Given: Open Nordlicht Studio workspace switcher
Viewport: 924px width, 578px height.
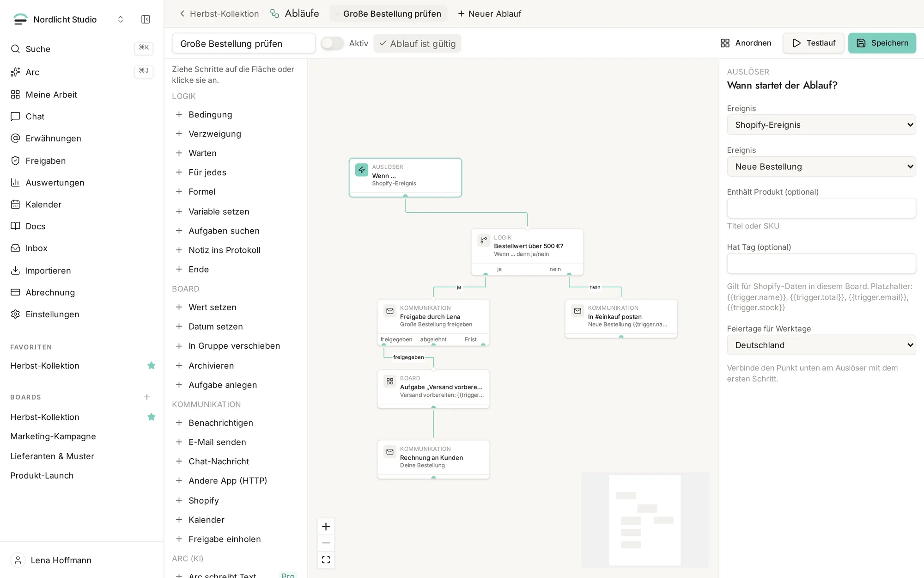Looking at the screenshot, I should point(68,19).
